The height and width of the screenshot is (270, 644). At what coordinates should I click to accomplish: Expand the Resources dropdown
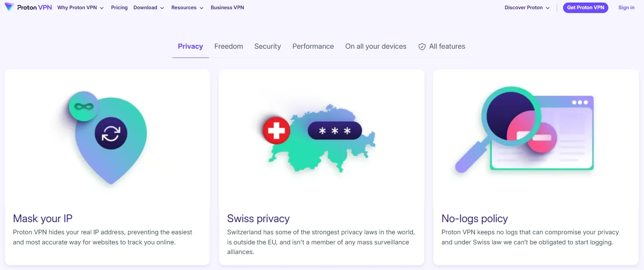click(187, 8)
